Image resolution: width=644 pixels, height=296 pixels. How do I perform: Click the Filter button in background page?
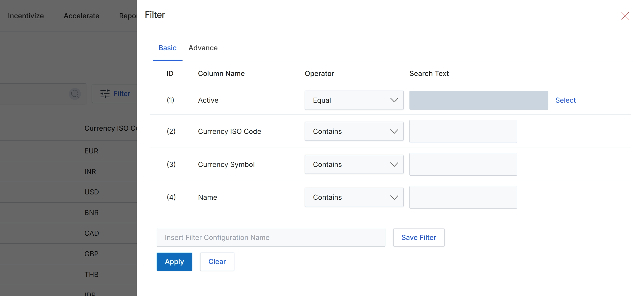click(115, 94)
